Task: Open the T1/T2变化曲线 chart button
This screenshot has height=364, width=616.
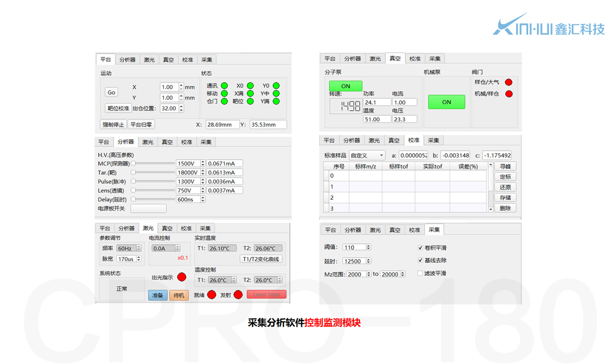Action: [x=261, y=259]
